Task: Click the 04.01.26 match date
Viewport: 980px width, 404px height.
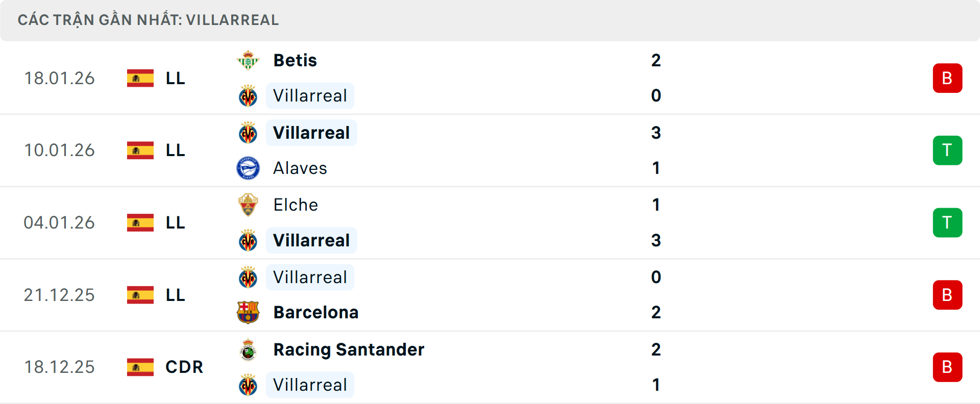Action: coord(59,223)
